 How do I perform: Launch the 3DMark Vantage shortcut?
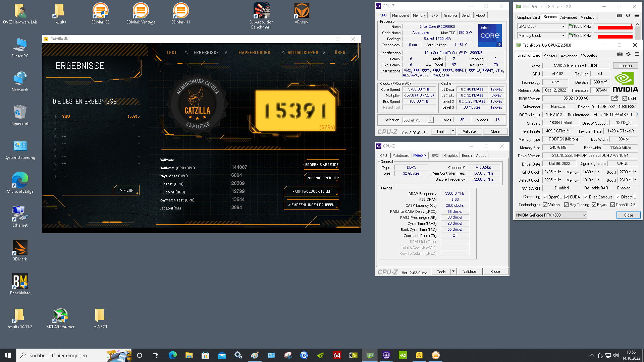tap(141, 14)
